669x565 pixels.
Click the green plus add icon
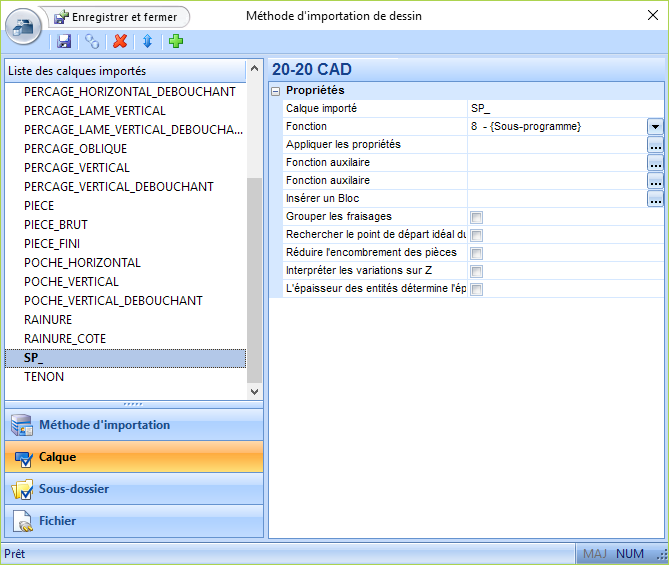pos(176,41)
